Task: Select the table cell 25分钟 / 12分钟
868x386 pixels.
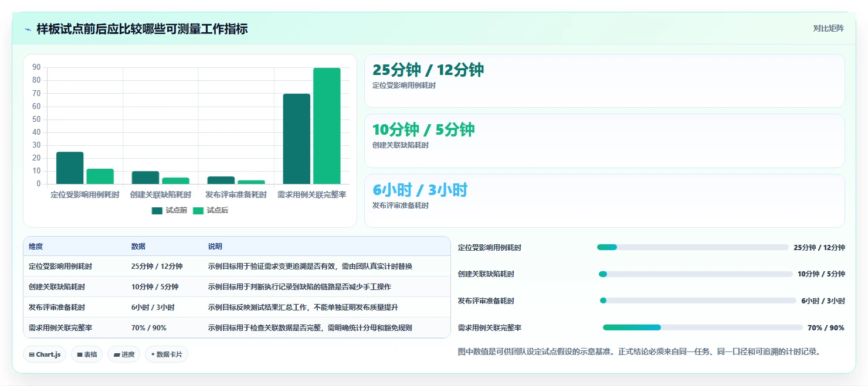Action: click(157, 267)
